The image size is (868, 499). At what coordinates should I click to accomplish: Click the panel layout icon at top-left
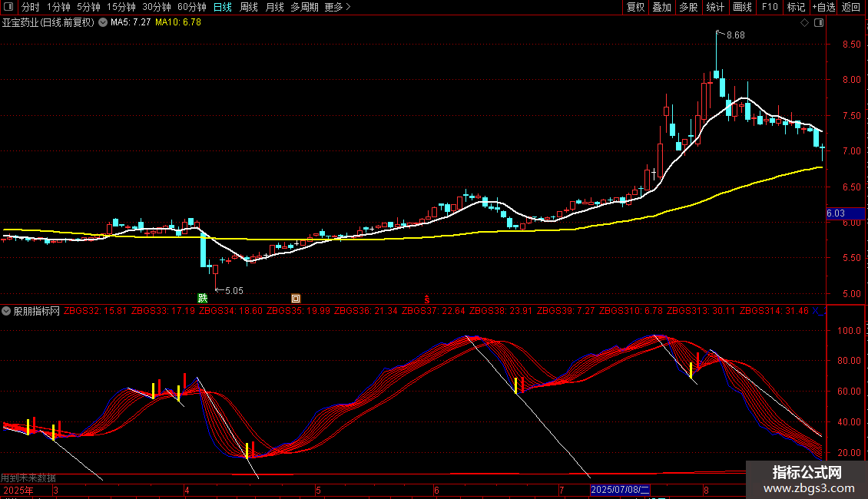tap(8, 7)
